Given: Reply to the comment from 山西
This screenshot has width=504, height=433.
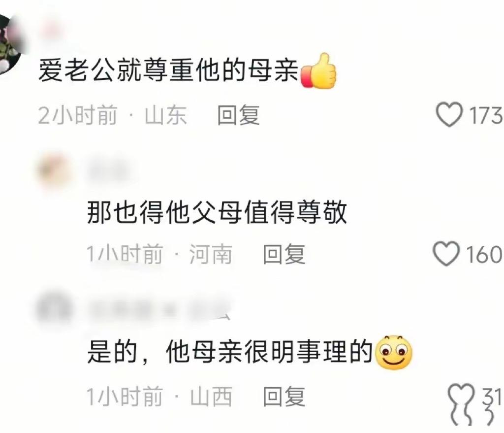Looking at the screenshot, I should [284, 397].
